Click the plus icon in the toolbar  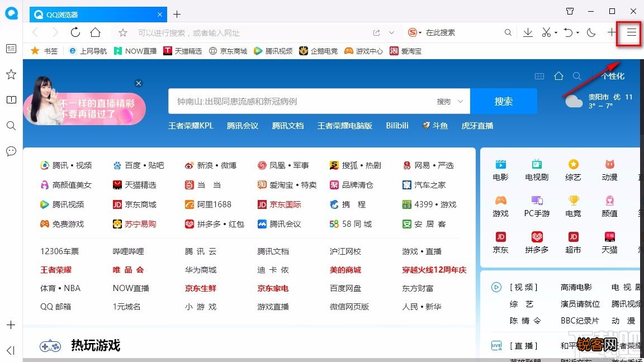[x=612, y=32]
